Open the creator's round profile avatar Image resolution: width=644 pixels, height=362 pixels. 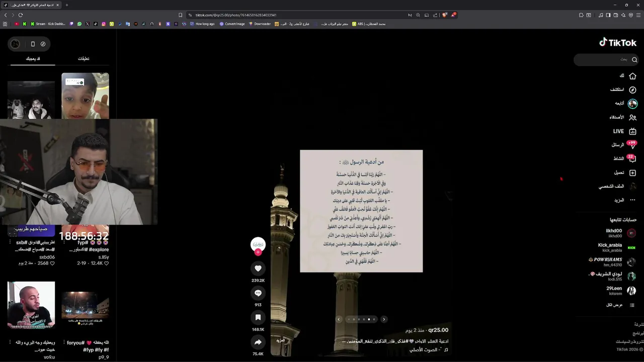coord(258,244)
